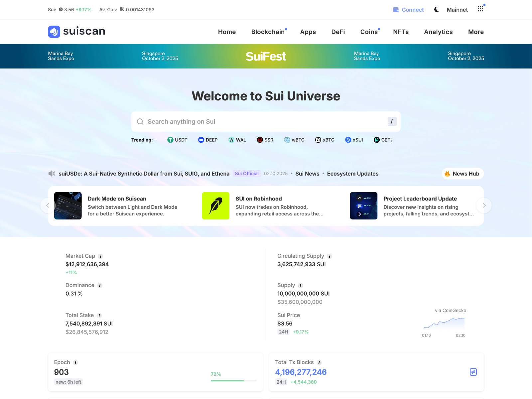Toggle dark mode moon icon
532x399 pixels.
(437, 10)
